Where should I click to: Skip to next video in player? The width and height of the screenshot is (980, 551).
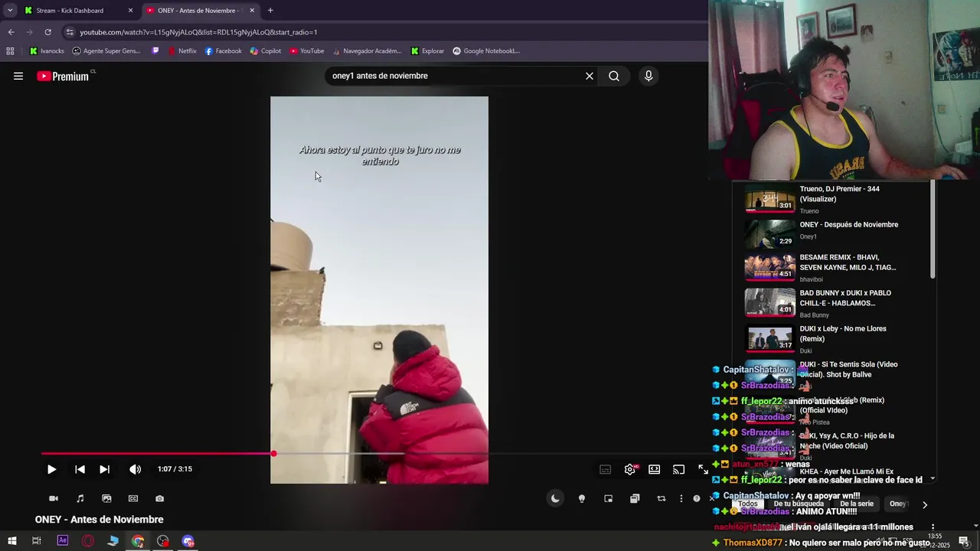pos(104,469)
